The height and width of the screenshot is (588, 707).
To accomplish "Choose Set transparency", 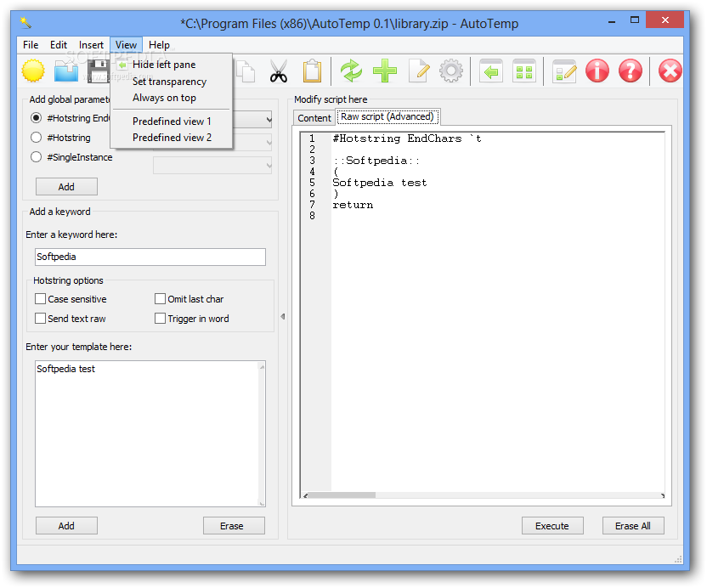I will [x=172, y=82].
